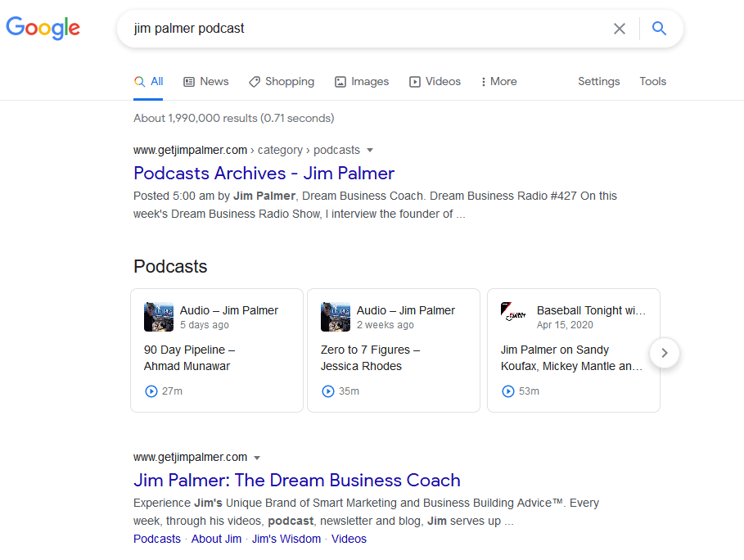744x560 pixels.
Task: Click Audio – Jim Palmer title, 2 weeks ago card
Action: pos(406,310)
